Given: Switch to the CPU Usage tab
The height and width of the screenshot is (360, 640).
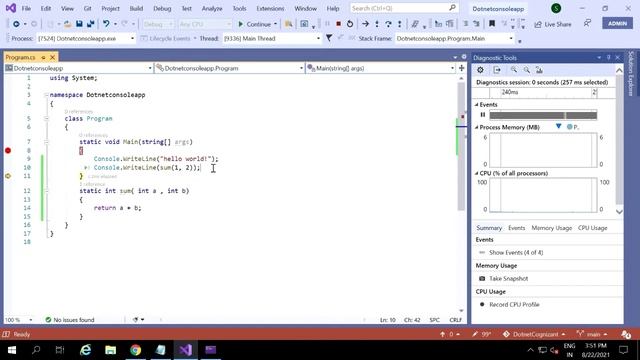Looking at the screenshot, I should (x=593, y=228).
